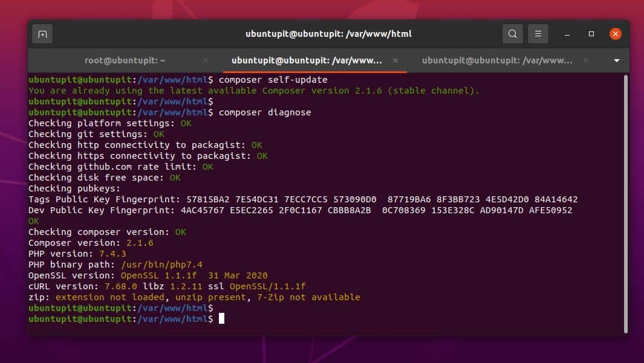Click the Composer version value 2.1.6
This screenshot has height=363, width=644.
(140, 243)
